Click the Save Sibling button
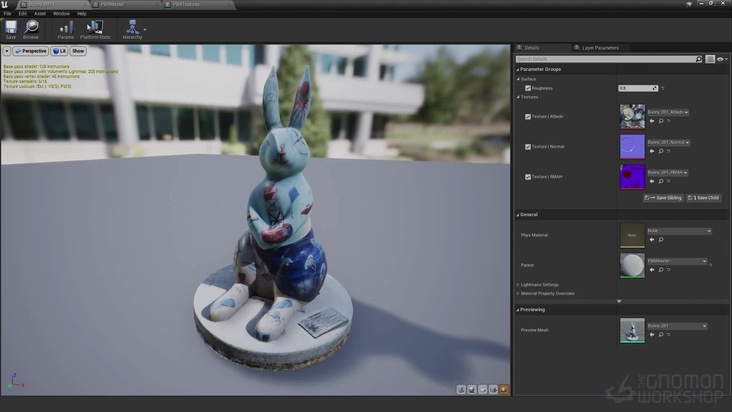This screenshot has height=412, width=732. [x=663, y=198]
